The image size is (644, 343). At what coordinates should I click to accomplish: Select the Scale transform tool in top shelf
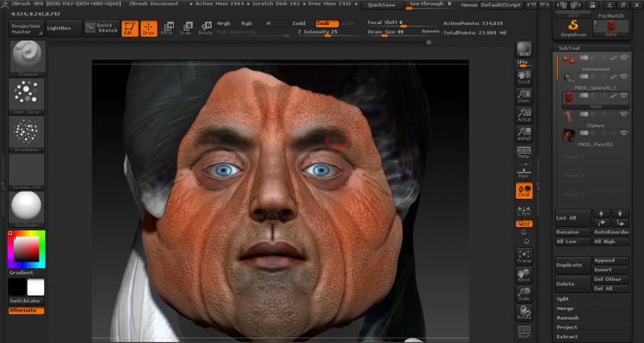[x=186, y=28]
